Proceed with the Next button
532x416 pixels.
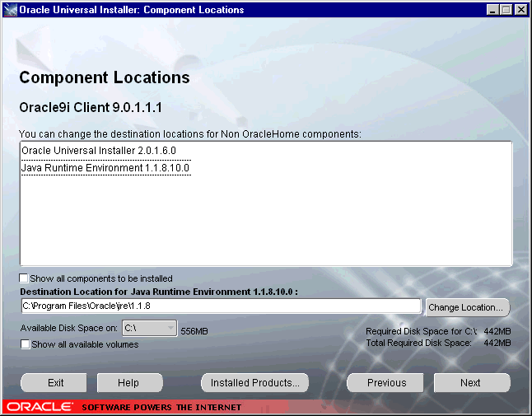coord(472,383)
